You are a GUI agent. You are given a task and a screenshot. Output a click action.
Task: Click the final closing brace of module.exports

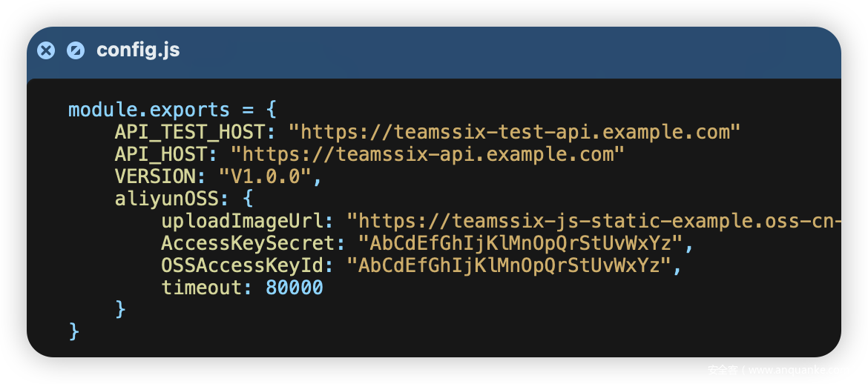74,331
